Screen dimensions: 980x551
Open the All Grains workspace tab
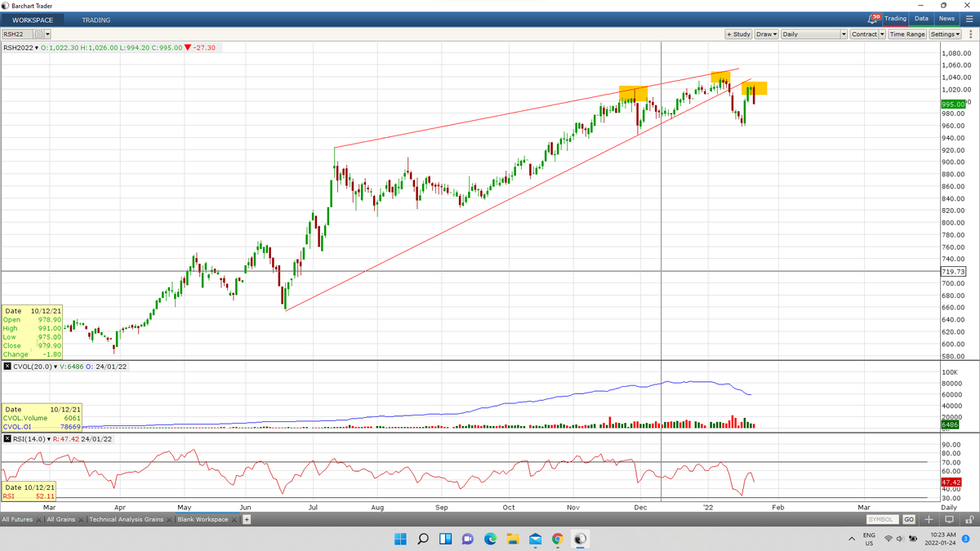(60, 519)
